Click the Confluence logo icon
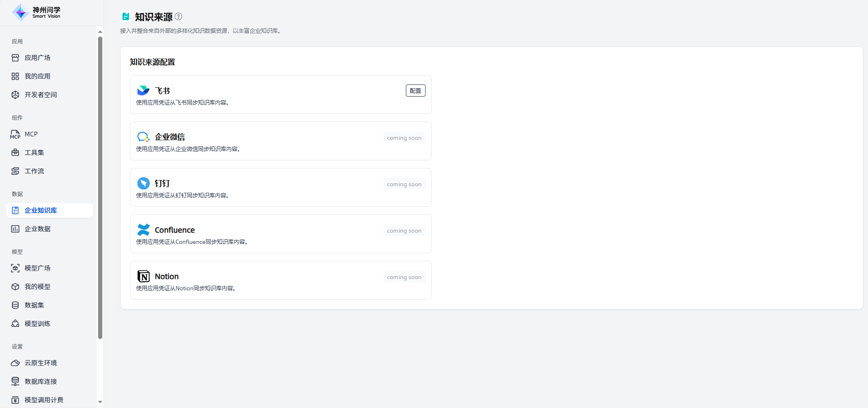The image size is (868, 408). click(143, 230)
